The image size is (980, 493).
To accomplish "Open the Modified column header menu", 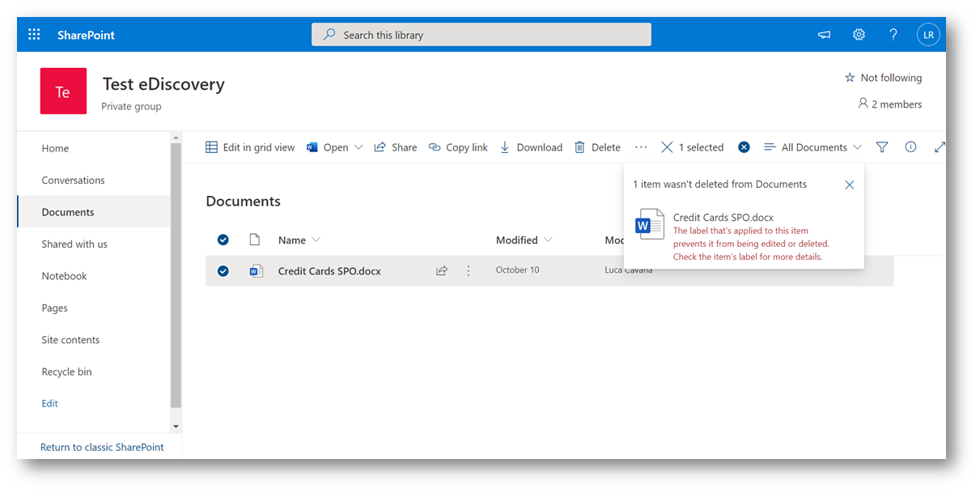I will pos(524,240).
